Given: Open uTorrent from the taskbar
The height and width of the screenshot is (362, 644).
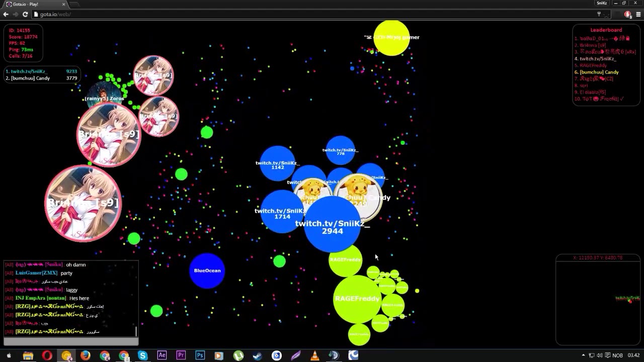Looking at the screenshot, I should (x=238, y=355).
